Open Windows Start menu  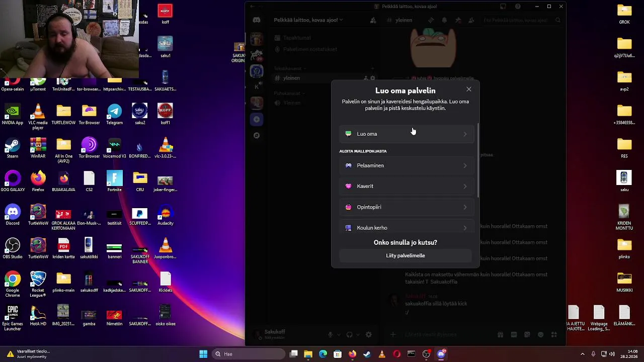point(203,354)
